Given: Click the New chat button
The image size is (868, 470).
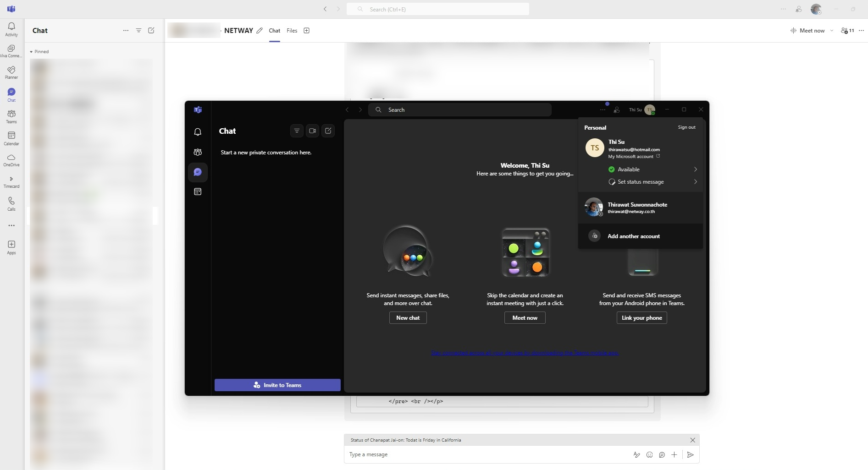Looking at the screenshot, I should pyautogui.click(x=408, y=318).
